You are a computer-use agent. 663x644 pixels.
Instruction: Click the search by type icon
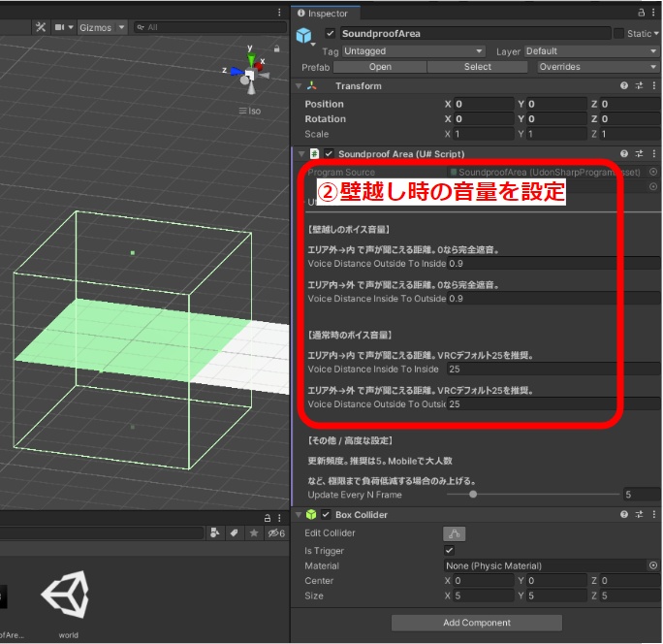pyautogui.click(x=215, y=532)
